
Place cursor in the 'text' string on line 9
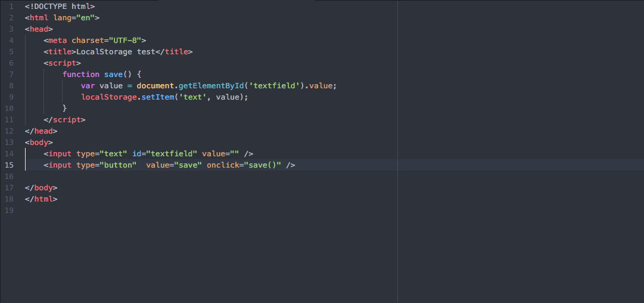pos(192,97)
